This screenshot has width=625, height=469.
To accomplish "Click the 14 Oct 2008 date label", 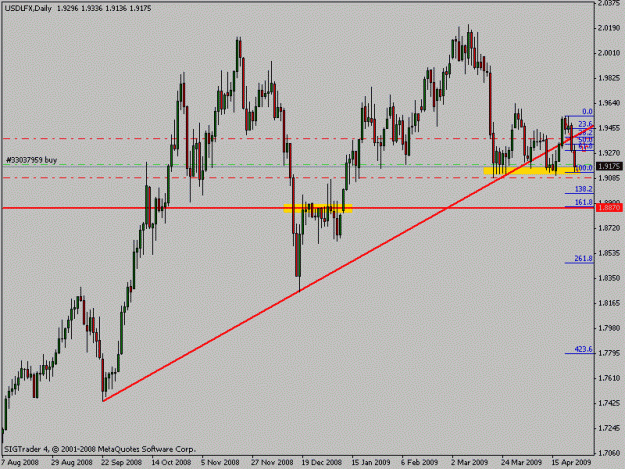I will [171, 462].
